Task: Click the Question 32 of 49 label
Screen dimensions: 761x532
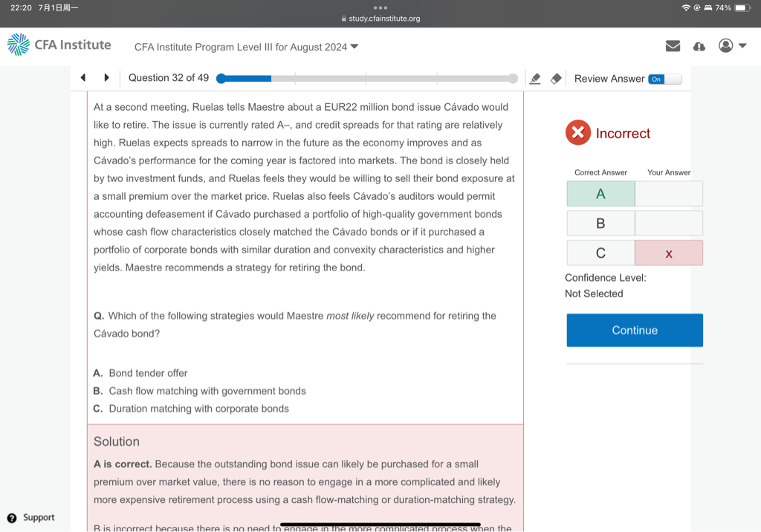Action: click(169, 78)
